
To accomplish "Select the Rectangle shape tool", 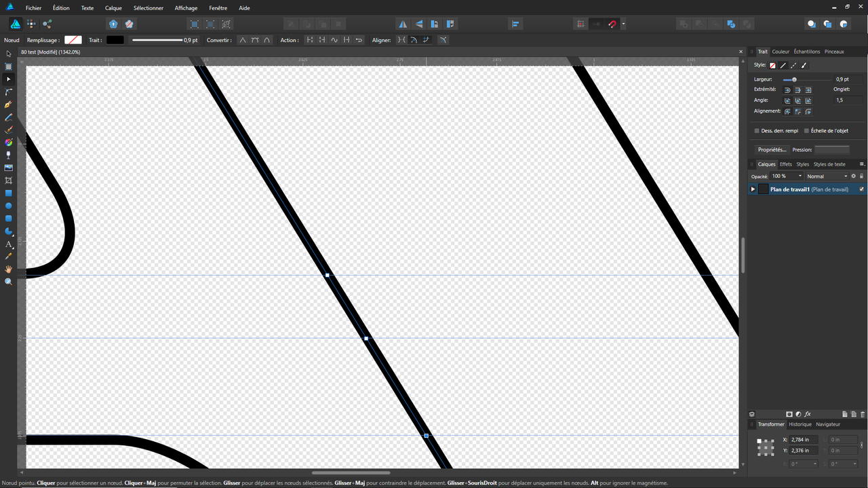I will pyautogui.click(x=9, y=193).
